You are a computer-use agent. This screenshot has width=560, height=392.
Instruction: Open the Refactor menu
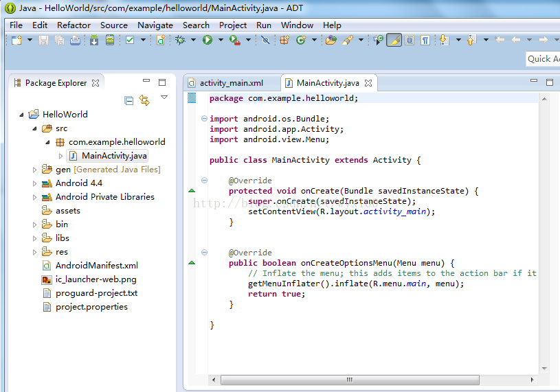coord(74,25)
